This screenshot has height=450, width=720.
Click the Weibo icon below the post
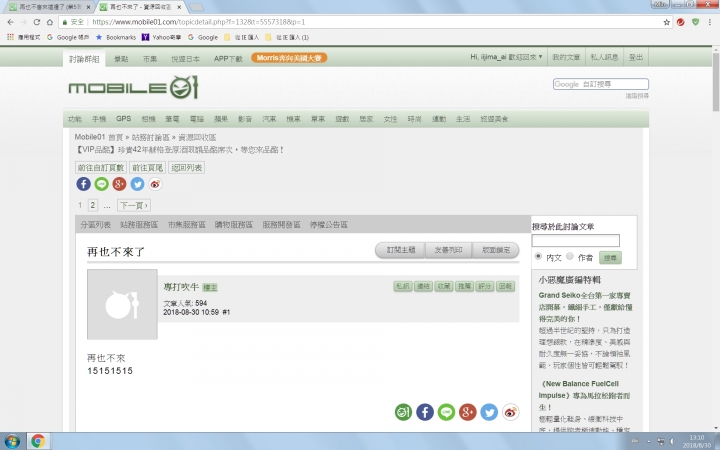tap(511, 412)
